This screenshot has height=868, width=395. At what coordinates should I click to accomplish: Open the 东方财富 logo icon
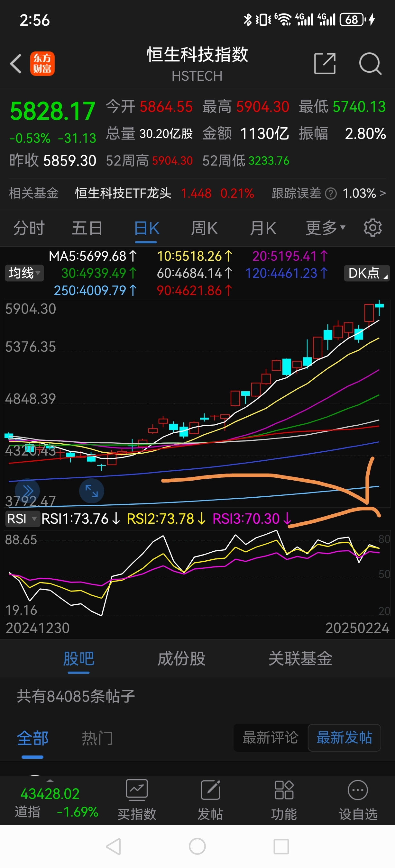pyautogui.click(x=42, y=63)
